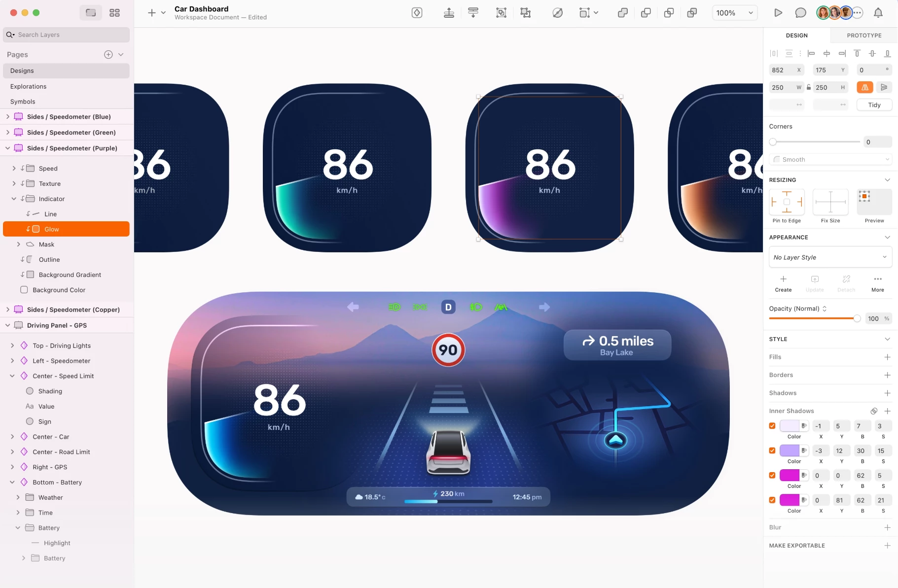Select Fix Size resizing control
The height and width of the screenshot is (588, 898).
coord(830,202)
